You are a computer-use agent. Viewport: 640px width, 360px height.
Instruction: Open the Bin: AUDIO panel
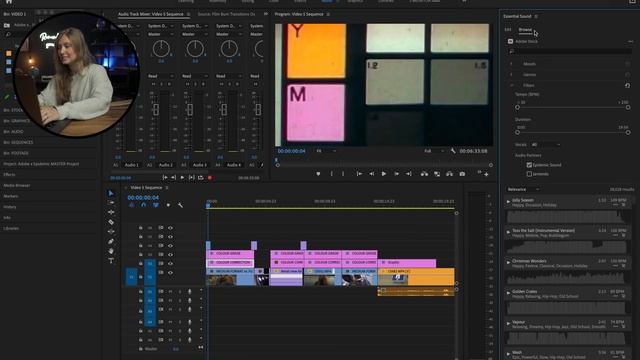point(13,132)
